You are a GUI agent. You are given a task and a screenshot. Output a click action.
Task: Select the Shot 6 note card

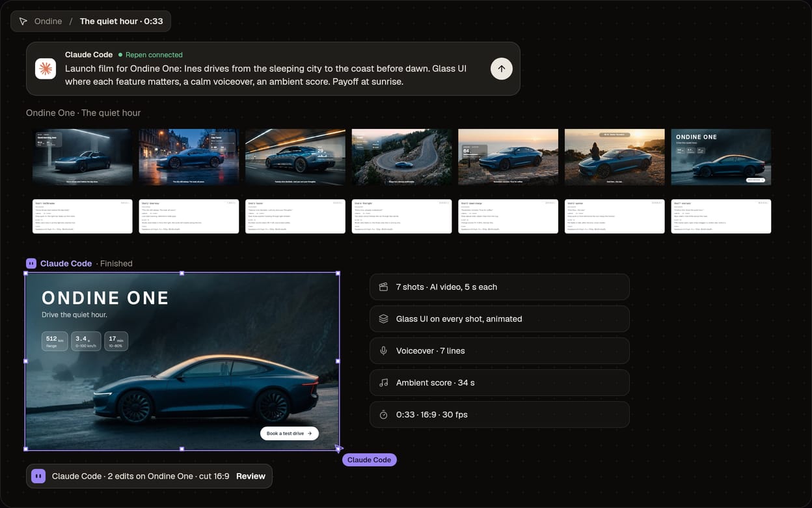click(615, 216)
